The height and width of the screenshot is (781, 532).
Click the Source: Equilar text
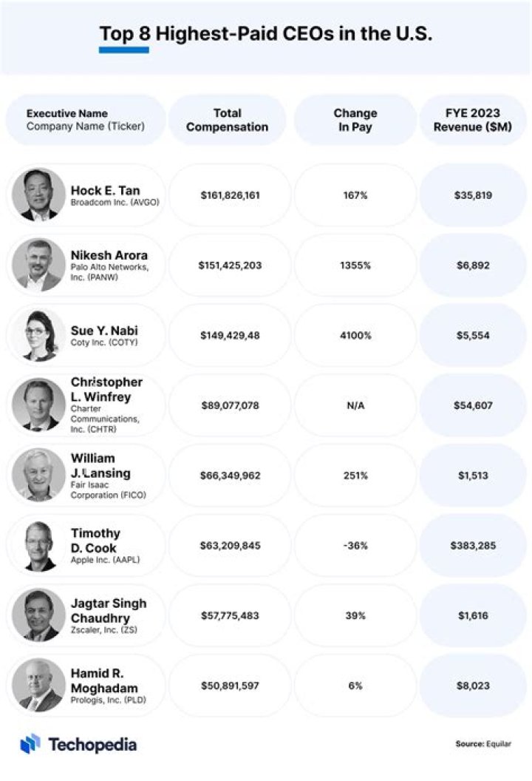[x=483, y=743]
